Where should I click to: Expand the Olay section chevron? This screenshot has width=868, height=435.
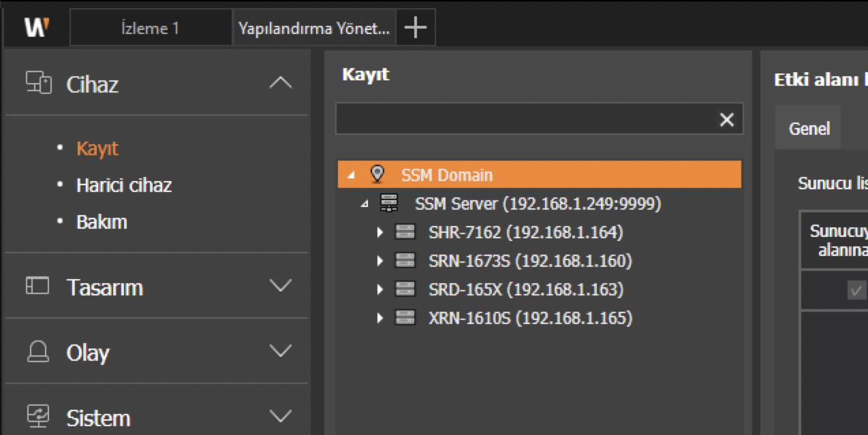coord(281,351)
